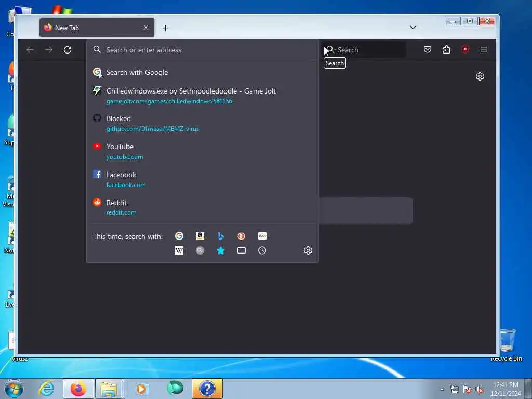This screenshot has width=532, height=399.
Task: Open Save to Pocket button
Action: click(428, 49)
